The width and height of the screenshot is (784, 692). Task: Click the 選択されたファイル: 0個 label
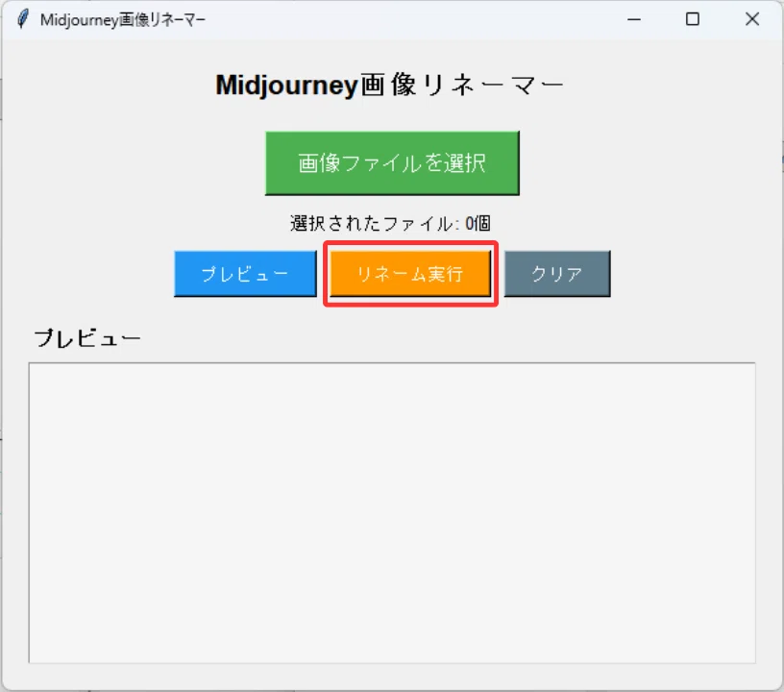click(390, 223)
